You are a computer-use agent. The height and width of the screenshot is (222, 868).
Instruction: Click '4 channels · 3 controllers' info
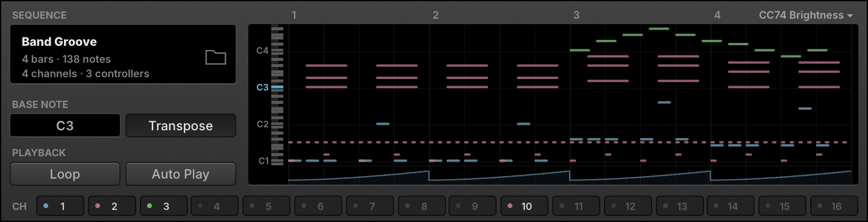86,74
